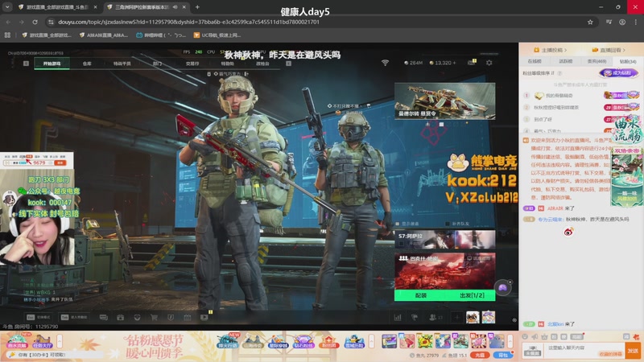Screen dimensions: 644x362
Task: Open the 烽火行动 activity icon
Action: coord(228,341)
